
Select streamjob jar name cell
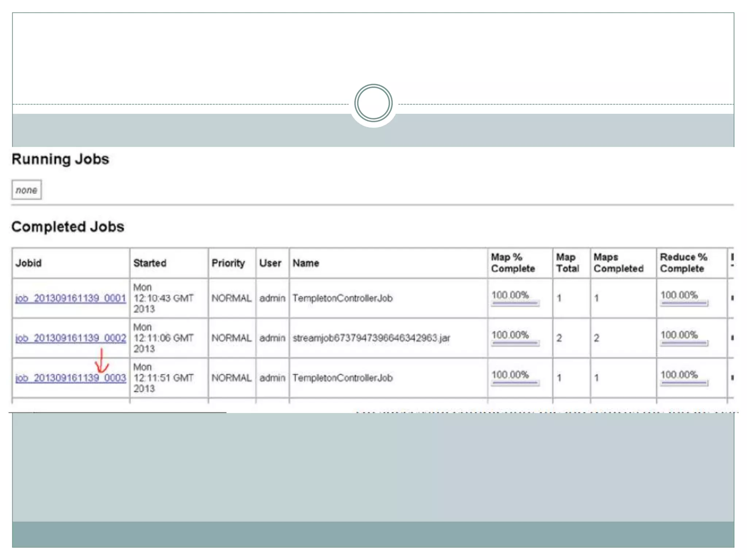371,338
